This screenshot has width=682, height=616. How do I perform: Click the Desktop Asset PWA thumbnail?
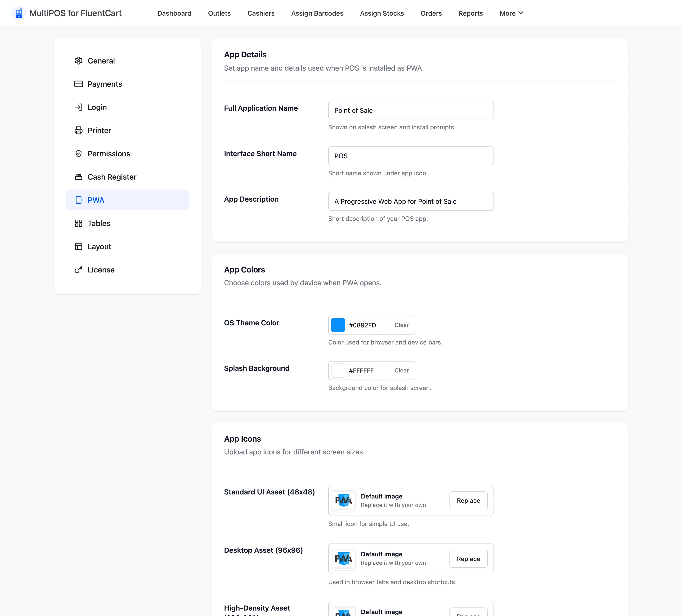click(344, 558)
